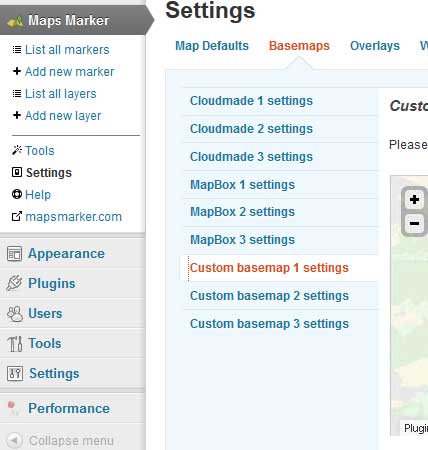The width and height of the screenshot is (428, 450).
Task: Open Cloudmade 3 settings
Action: tap(251, 157)
